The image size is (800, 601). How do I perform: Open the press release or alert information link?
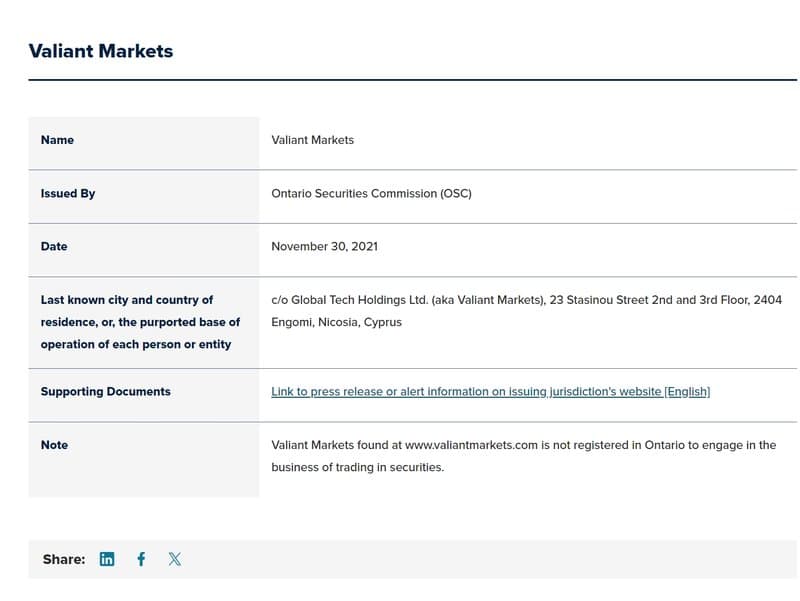pos(490,391)
